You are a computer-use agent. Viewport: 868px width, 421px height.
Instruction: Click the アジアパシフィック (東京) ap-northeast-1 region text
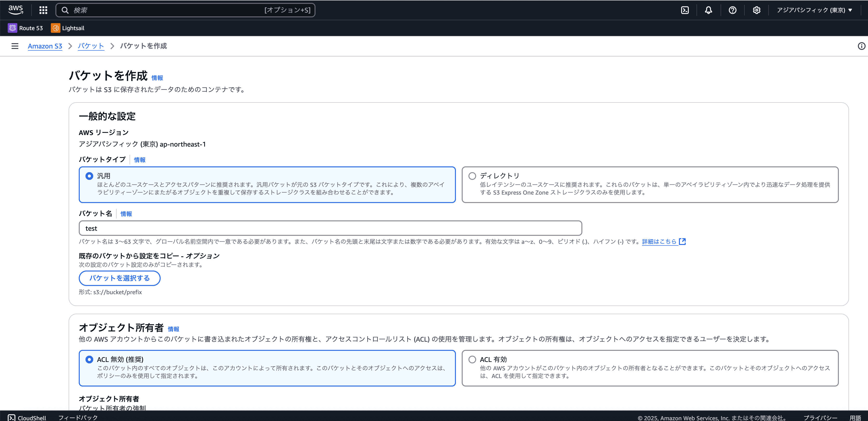[x=142, y=144]
